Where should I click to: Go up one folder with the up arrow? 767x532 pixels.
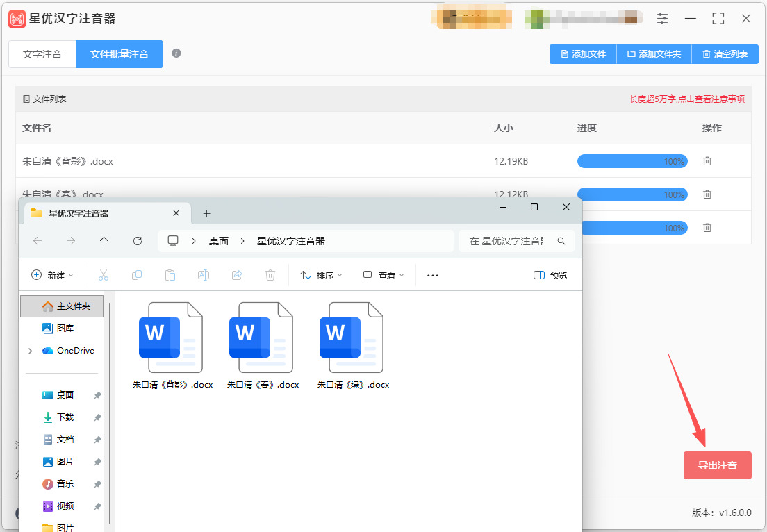coord(104,240)
